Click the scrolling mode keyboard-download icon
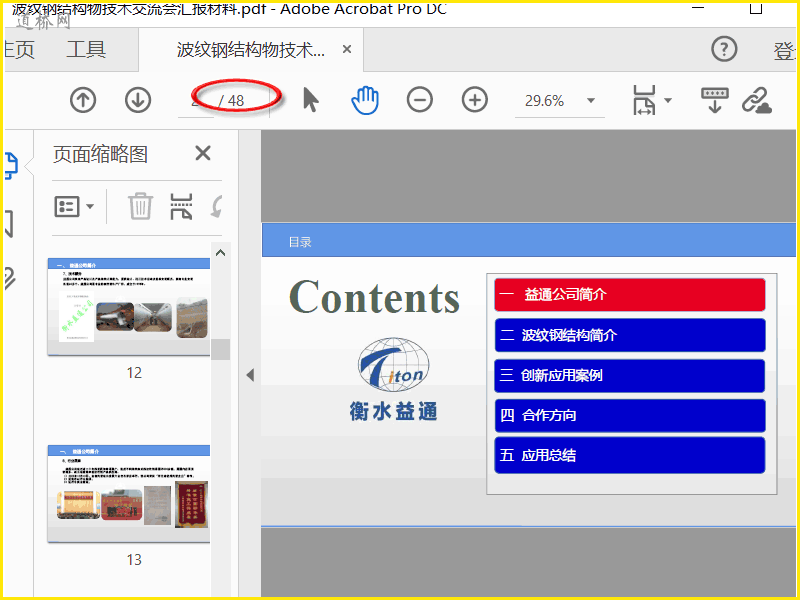The height and width of the screenshot is (600, 800). (715, 100)
